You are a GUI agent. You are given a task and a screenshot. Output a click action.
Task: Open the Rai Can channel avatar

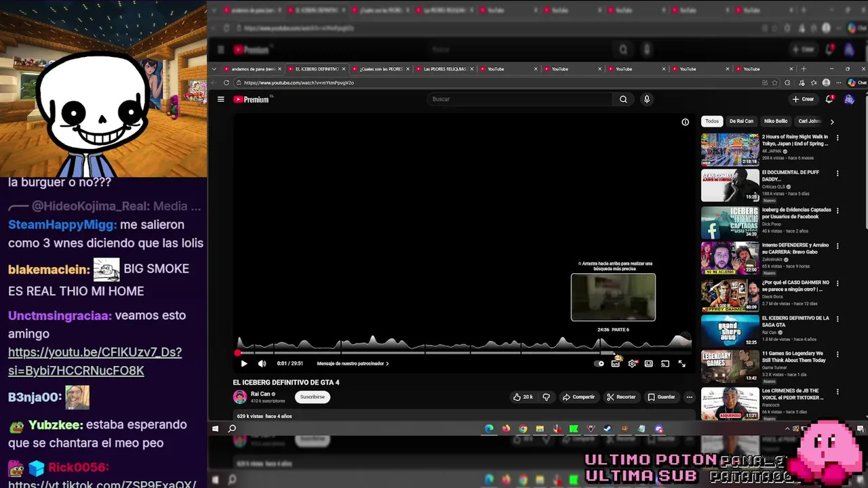pyautogui.click(x=240, y=397)
